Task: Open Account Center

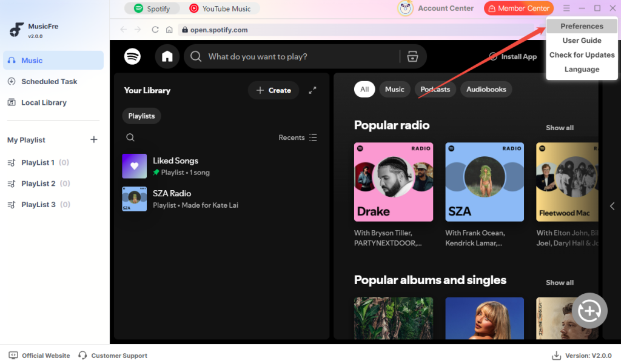Action: pos(435,8)
